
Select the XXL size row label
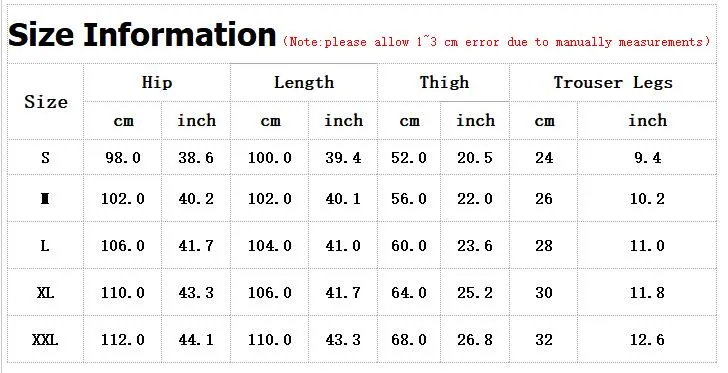[x=45, y=340]
